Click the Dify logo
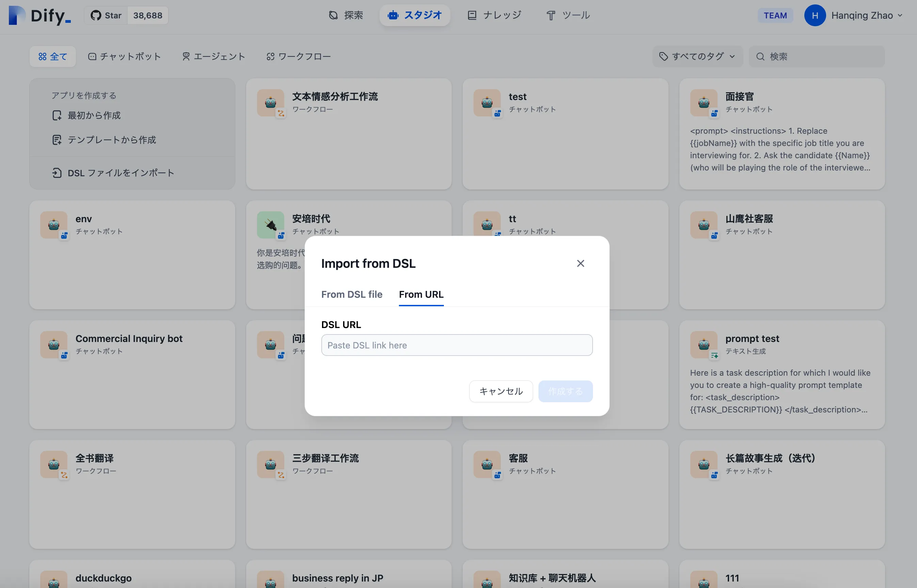917x588 pixels. [40, 15]
